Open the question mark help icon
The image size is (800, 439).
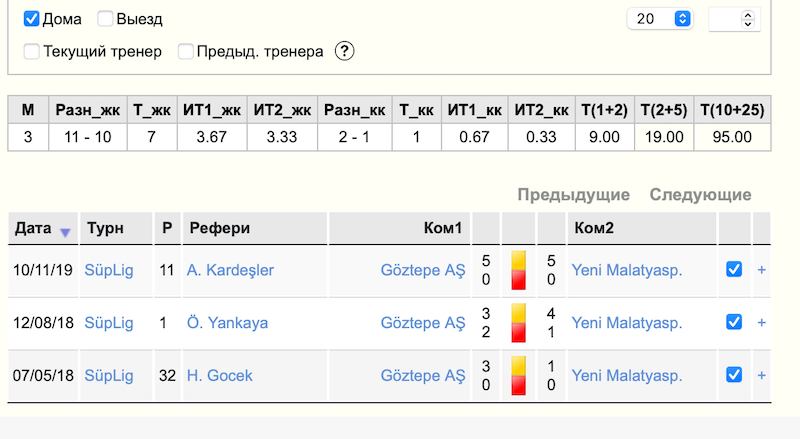344,51
